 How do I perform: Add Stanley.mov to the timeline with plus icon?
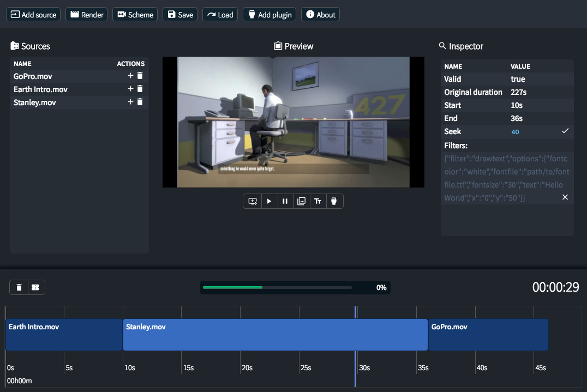click(x=130, y=102)
